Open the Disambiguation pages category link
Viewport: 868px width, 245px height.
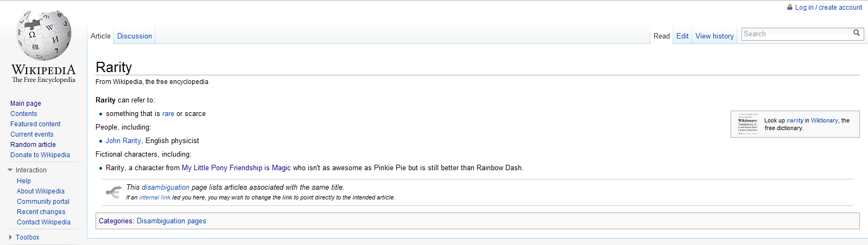point(171,221)
